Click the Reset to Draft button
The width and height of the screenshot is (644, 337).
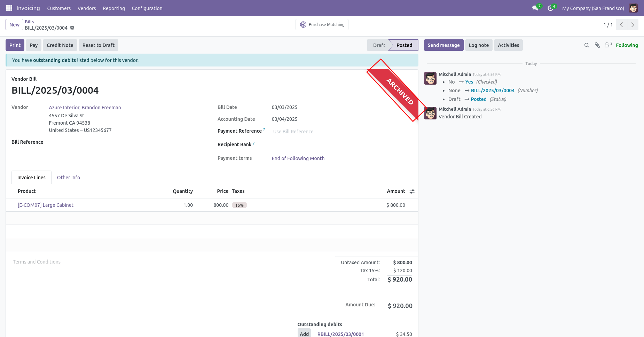point(99,45)
